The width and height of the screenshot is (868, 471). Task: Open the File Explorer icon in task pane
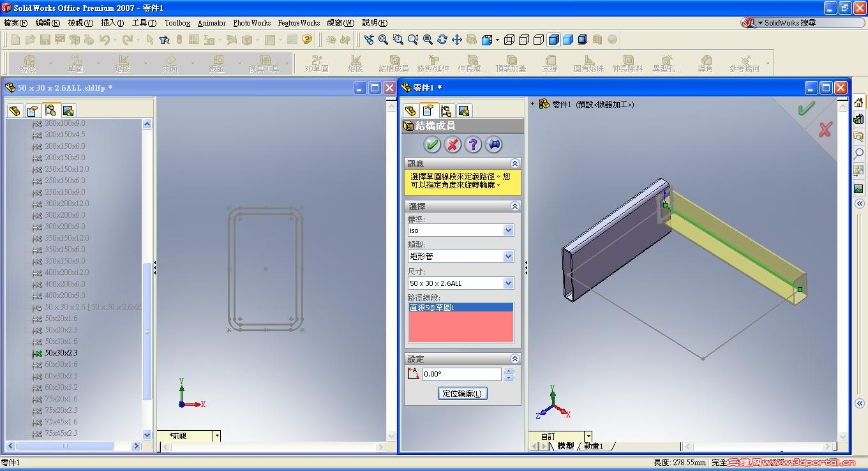(859, 136)
